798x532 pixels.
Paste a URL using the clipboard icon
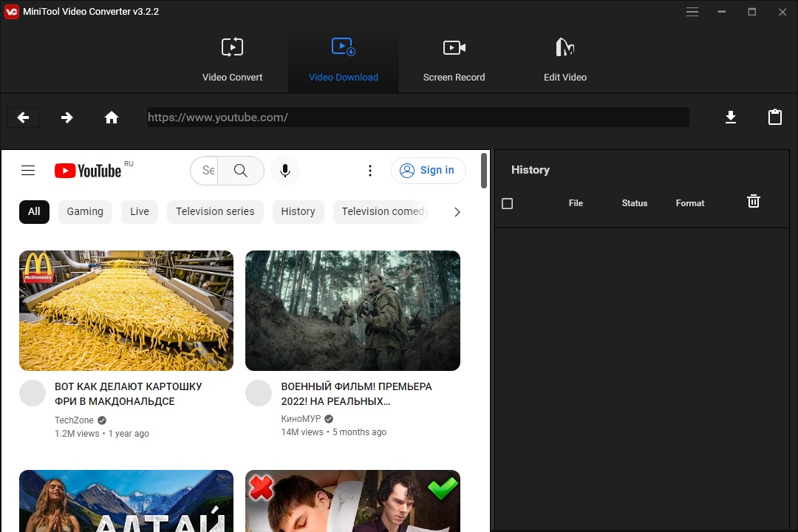[775, 117]
